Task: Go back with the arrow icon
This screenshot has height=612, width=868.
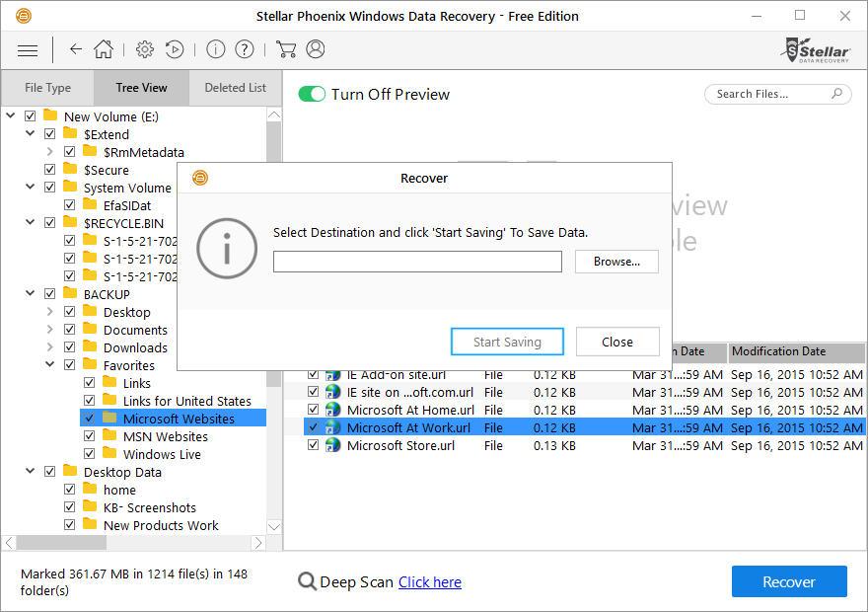Action: [76, 49]
